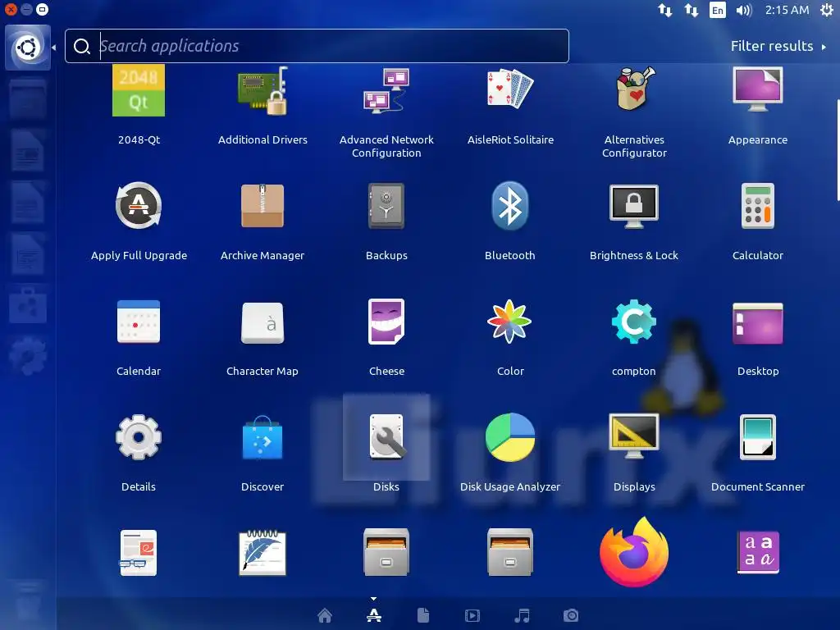Launch Document Scanner

pos(757,437)
